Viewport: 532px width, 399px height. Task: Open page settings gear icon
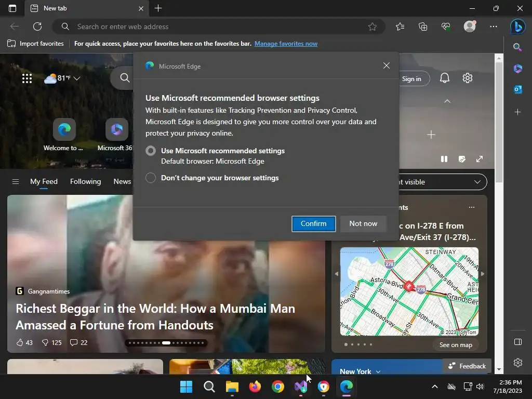468,78
